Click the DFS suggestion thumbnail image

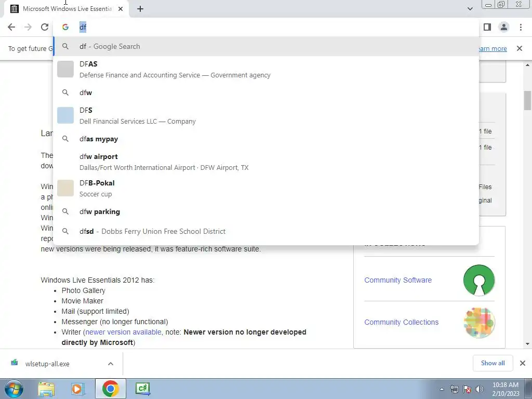tap(65, 115)
